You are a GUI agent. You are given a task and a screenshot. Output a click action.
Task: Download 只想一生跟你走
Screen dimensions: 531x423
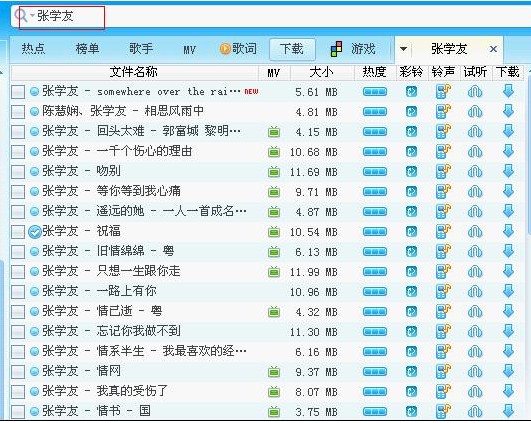(x=508, y=271)
